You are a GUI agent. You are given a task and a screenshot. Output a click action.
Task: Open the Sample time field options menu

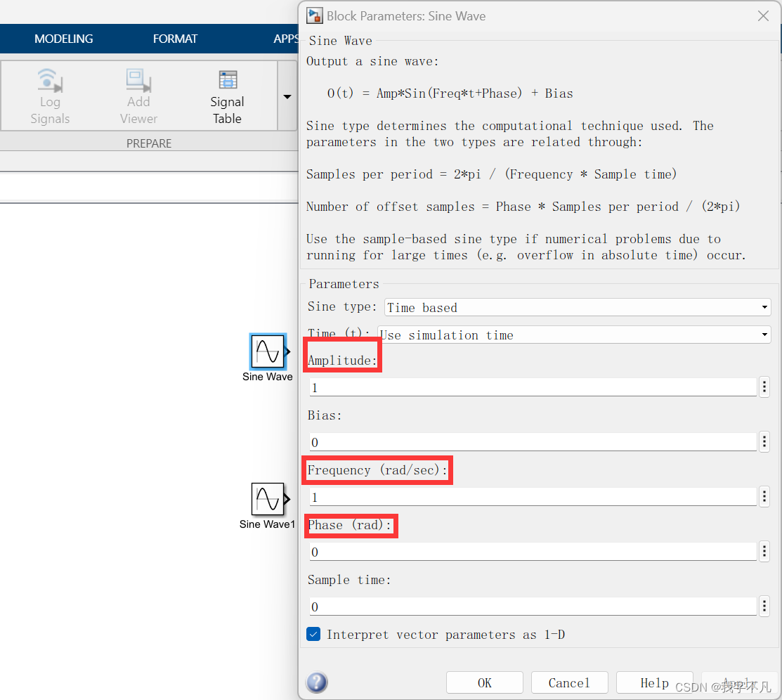pos(764,607)
